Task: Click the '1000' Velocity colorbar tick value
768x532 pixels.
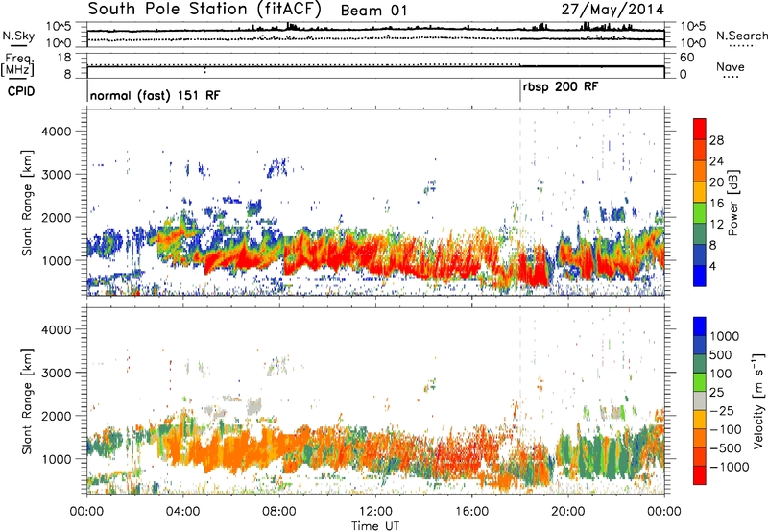Action: 725,336
